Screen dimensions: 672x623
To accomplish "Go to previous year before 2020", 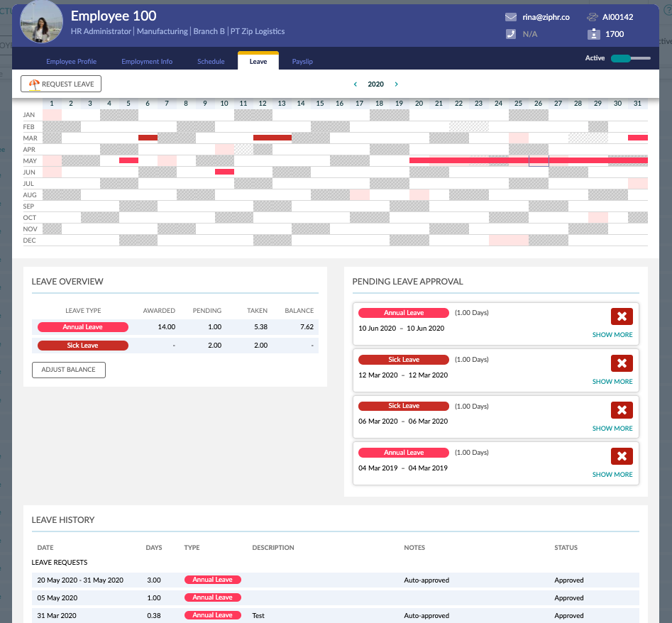I will pyautogui.click(x=356, y=84).
